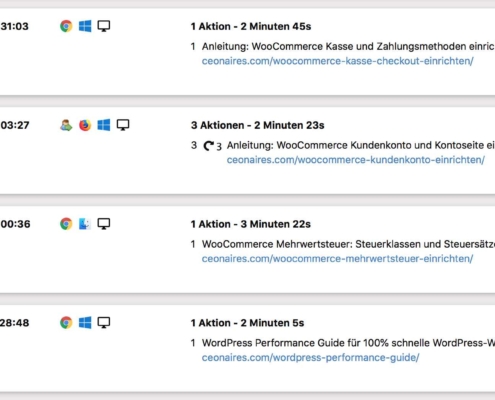
Task: Click desktop device icon in 00:36 visit
Action: [104, 224]
